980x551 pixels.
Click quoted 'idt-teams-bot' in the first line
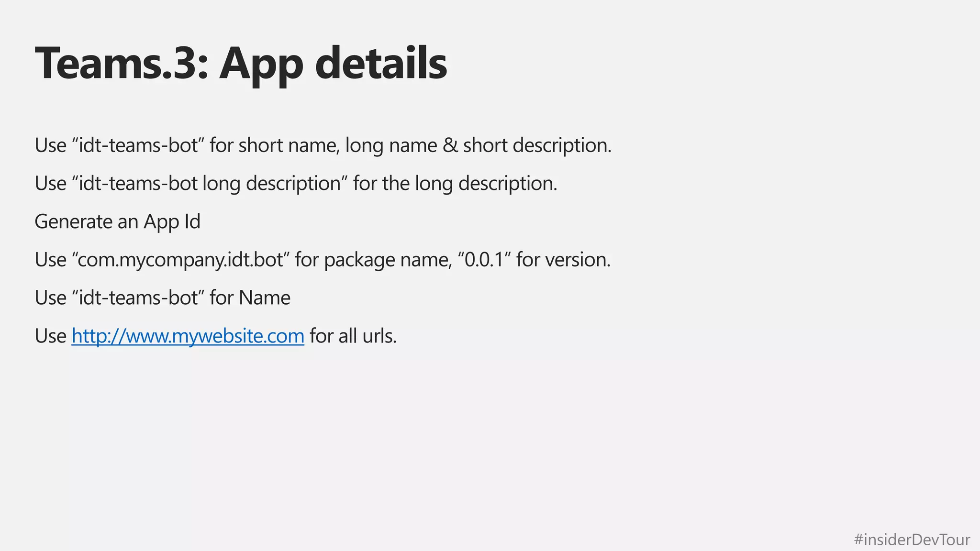click(x=138, y=145)
